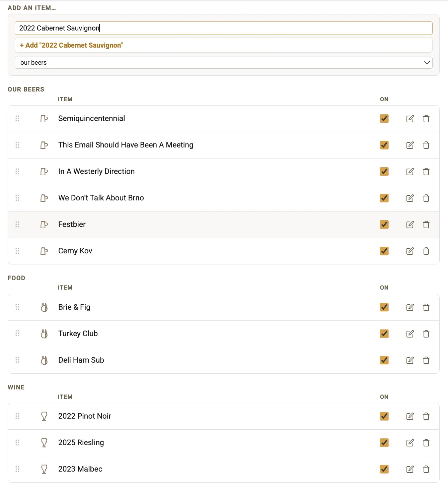
Task: Toggle 2025 Riesling ON checkbox
Action: [x=384, y=442]
